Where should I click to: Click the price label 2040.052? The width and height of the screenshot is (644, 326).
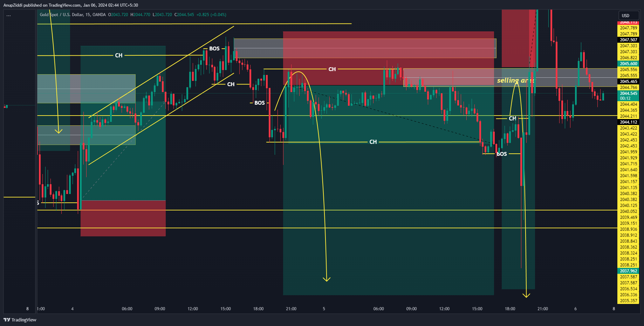pos(629,211)
